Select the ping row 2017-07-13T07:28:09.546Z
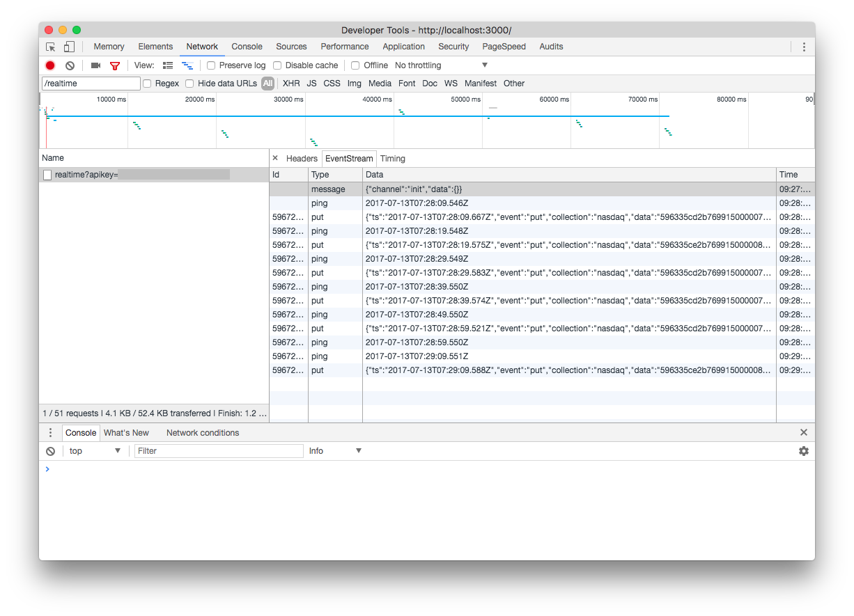 pos(542,203)
